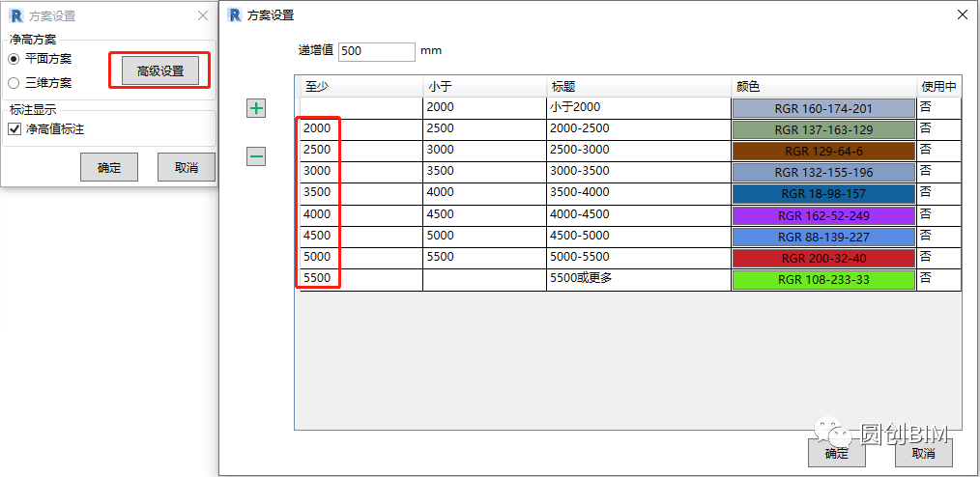Viewport: 980px width, 477px height.
Task: Click 小于 cell with value 5500
Action: click(484, 258)
